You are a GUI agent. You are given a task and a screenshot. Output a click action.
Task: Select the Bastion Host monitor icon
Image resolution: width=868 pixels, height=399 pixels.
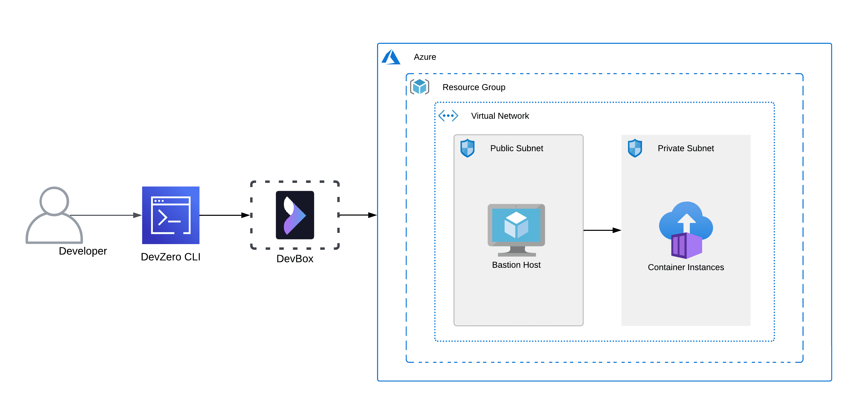[x=516, y=230]
